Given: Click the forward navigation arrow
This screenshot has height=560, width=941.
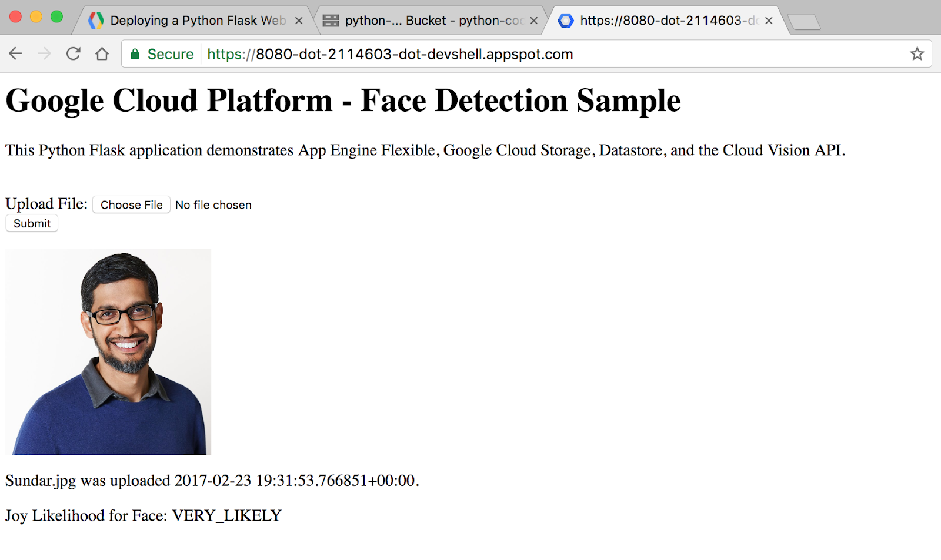Looking at the screenshot, I should [44, 53].
